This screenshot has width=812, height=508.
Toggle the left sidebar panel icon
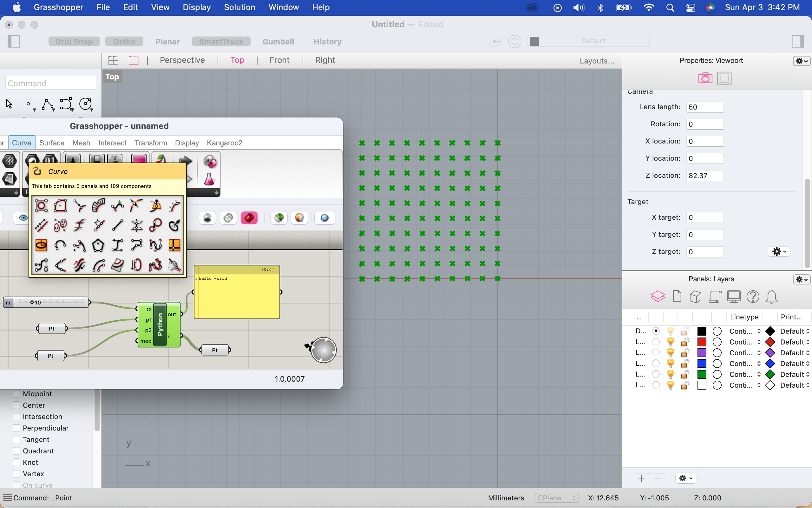(14, 41)
